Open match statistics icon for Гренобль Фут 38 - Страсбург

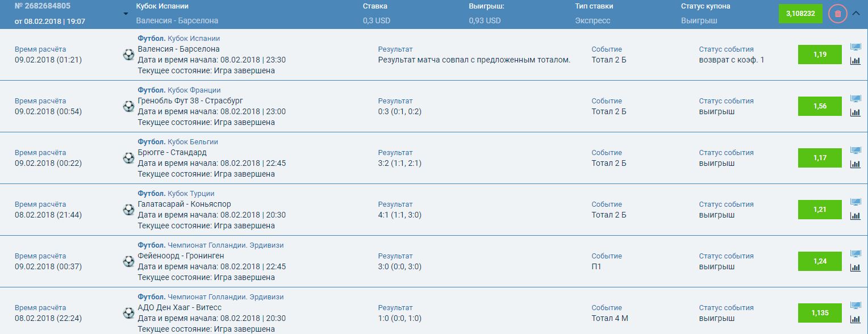tap(856, 112)
